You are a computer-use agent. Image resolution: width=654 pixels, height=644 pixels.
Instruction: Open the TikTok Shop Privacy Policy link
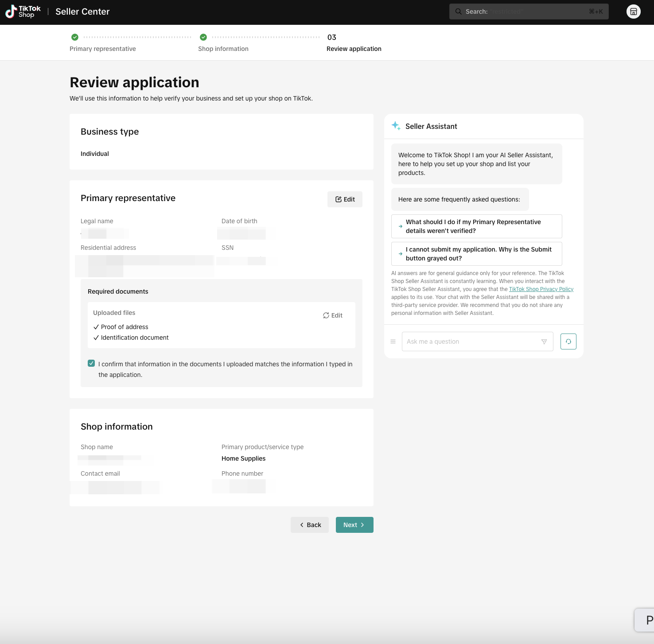click(x=541, y=289)
